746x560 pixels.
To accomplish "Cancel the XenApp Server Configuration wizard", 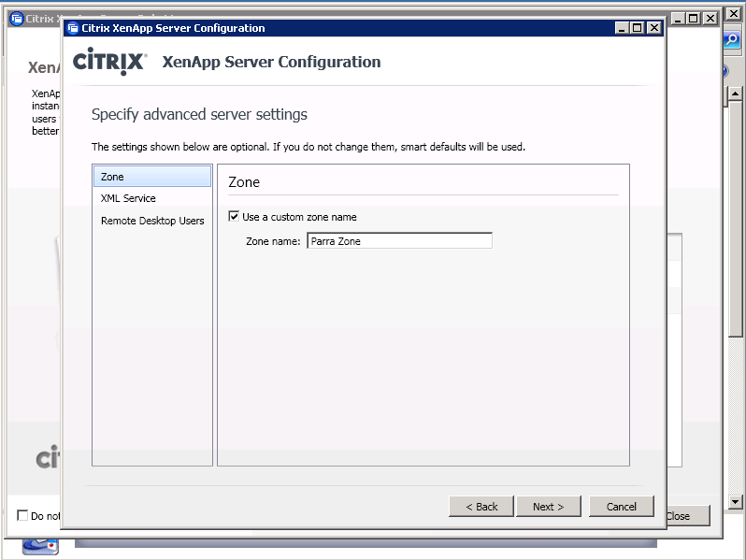I will pos(621,507).
